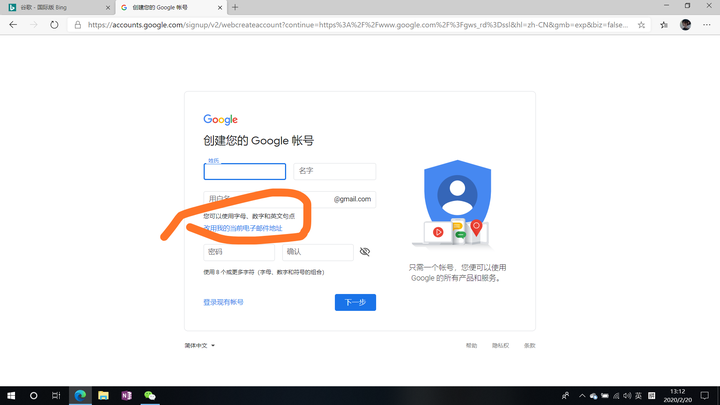The image size is (720, 405).
Task: Open the 帮助 help link
Action: coord(472,345)
